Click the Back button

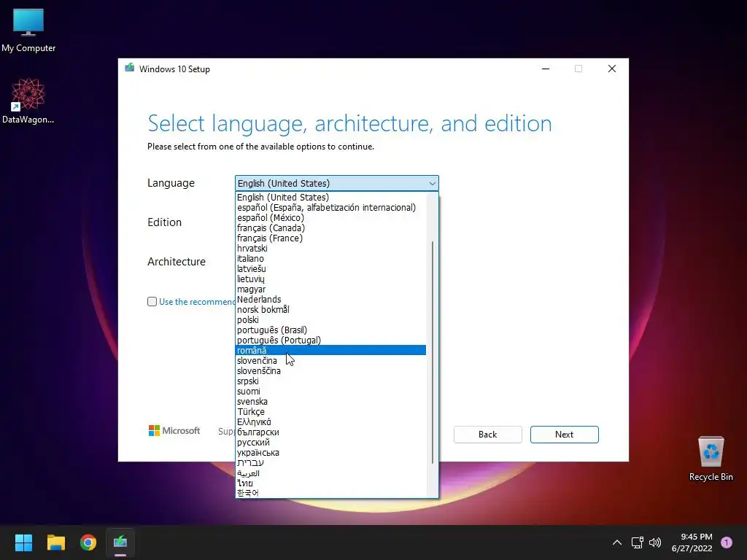pyautogui.click(x=487, y=435)
